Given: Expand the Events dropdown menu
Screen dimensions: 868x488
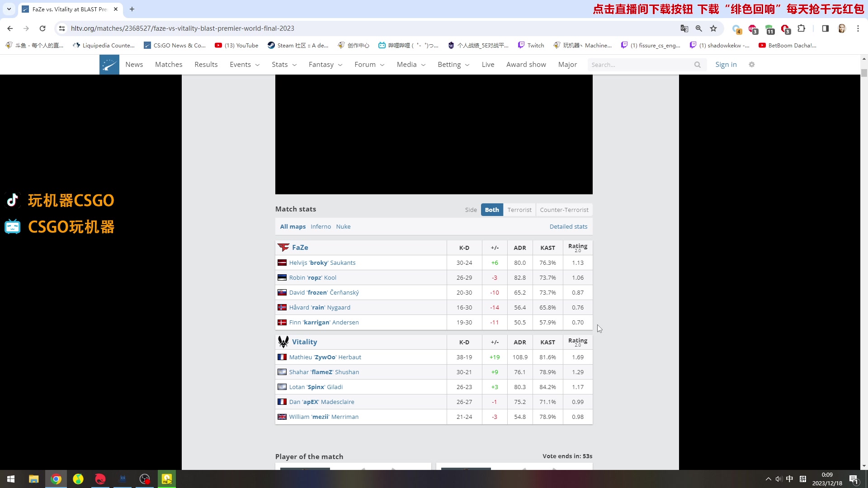Looking at the screenshot, I should coord(245,65).
